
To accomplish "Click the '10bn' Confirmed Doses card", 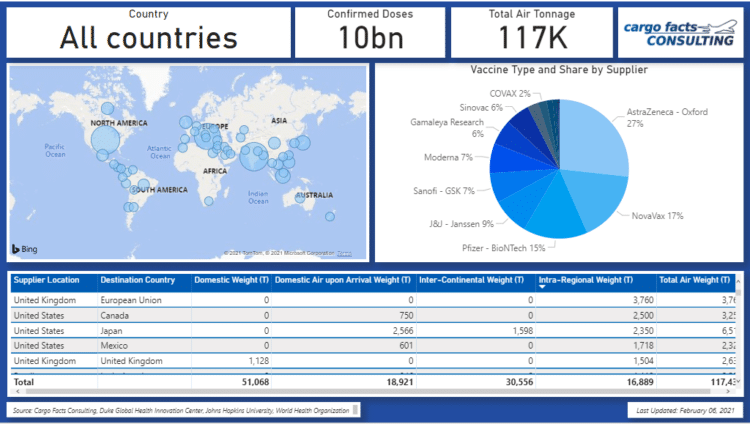I will point(370,33).
